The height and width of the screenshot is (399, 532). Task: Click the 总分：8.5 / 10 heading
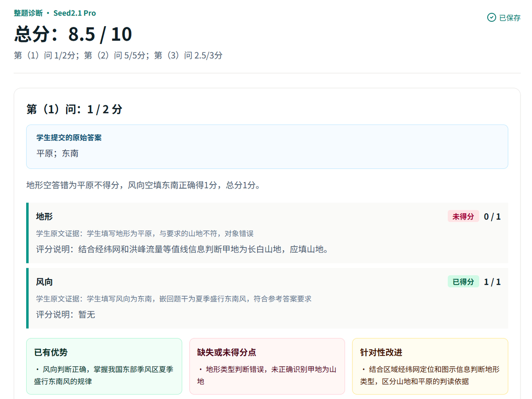[x=73, y=34]
